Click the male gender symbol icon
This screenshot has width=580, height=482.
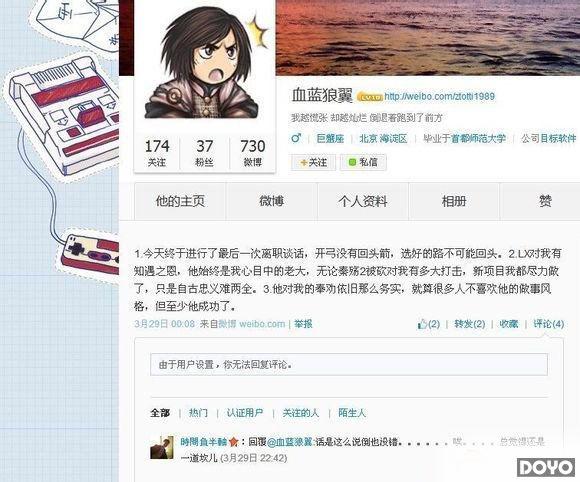click(x=296, y=138)
